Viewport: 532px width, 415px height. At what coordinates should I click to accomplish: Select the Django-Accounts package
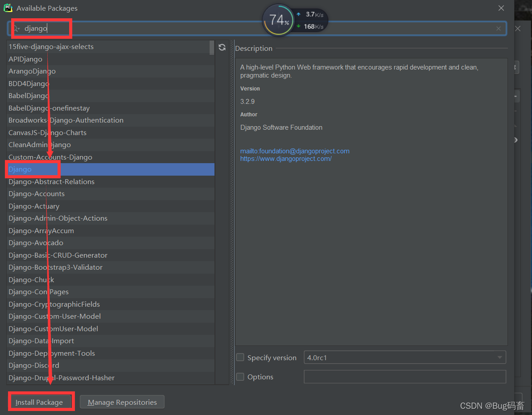(110, 194)
